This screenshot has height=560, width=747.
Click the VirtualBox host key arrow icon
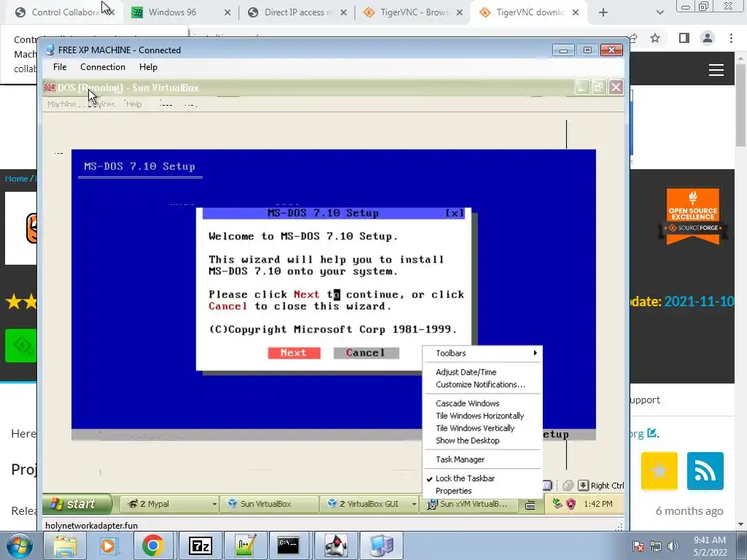pyautogui.click(x=583, y=485)
